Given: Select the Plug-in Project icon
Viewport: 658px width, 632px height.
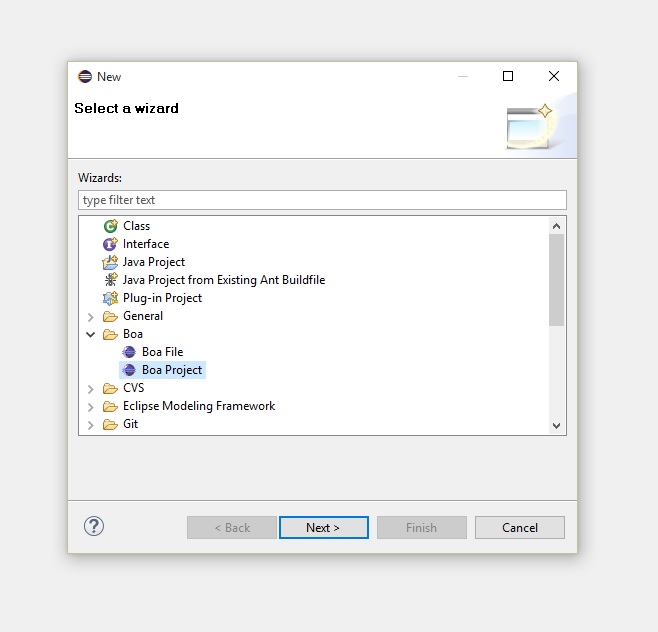Looking at the screenshot, I should 110,298.
